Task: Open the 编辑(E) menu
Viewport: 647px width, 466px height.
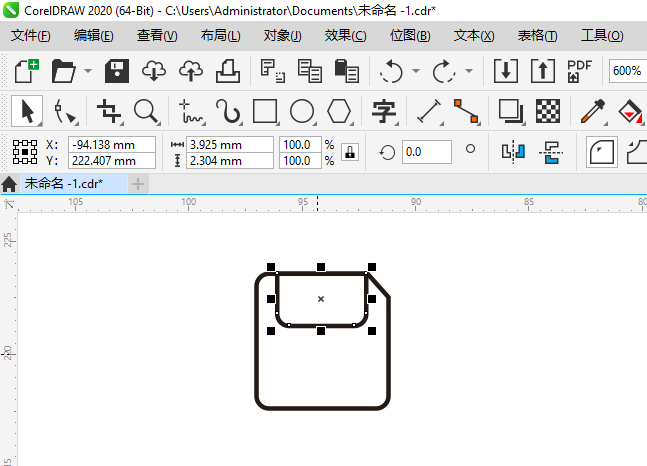Action: (94, 36)
